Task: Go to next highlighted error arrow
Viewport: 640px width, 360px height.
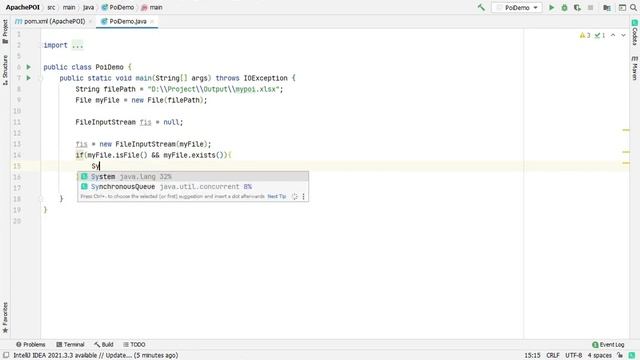Action: point(623,36)
